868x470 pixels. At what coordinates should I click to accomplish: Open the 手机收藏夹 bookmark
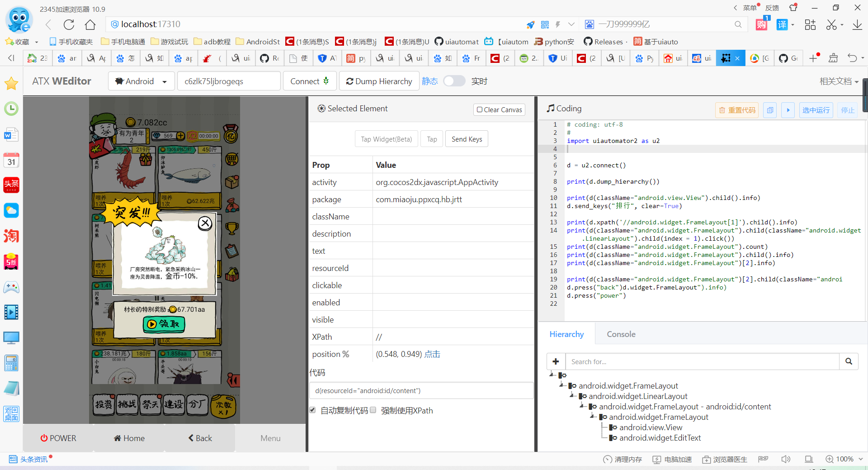click(x=71, y=42)
